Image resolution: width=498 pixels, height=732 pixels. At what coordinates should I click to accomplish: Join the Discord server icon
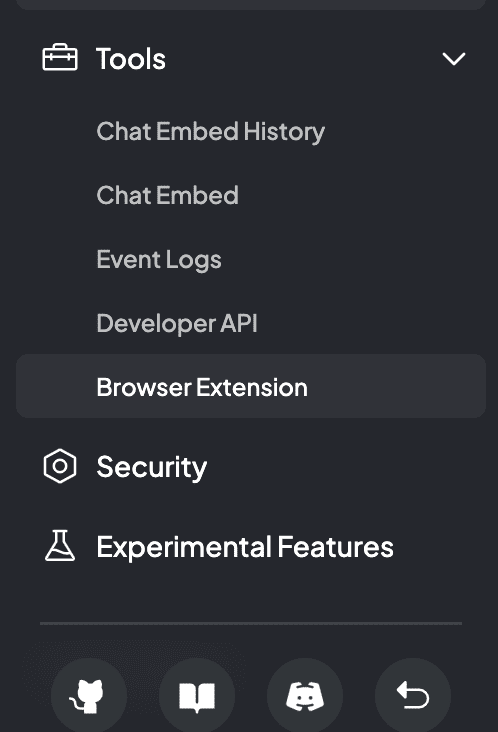point(305,697)
